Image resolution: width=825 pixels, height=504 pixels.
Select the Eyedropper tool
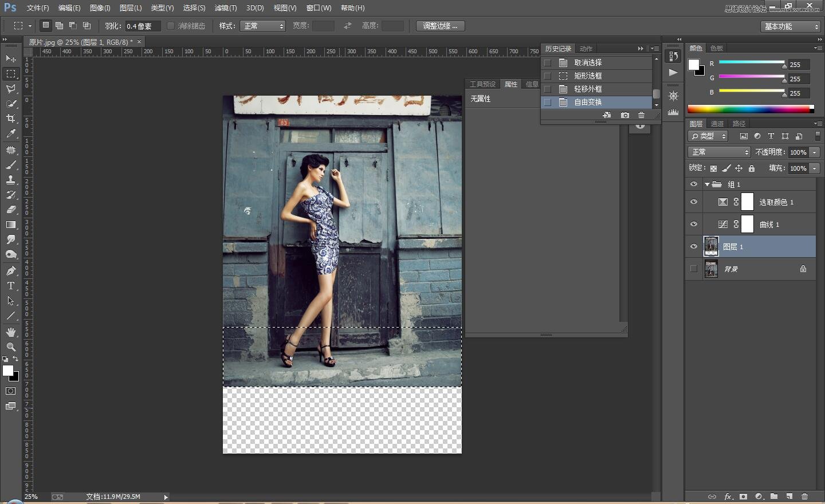11,133
